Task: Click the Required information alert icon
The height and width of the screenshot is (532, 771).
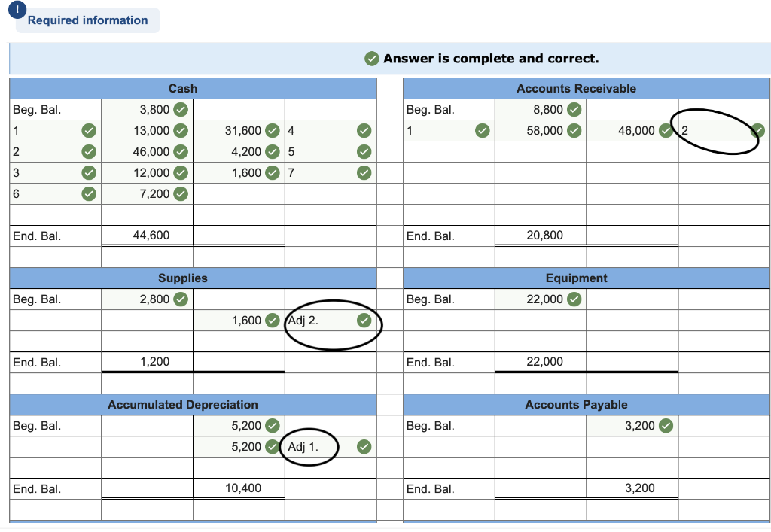Action: point(17,10)
